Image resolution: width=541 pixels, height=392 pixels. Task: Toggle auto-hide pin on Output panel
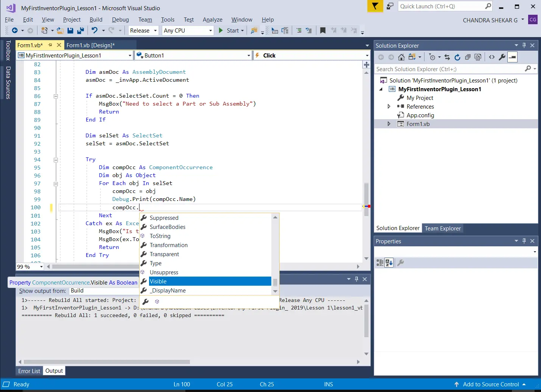pyautogui.click(x=356, y=279)
